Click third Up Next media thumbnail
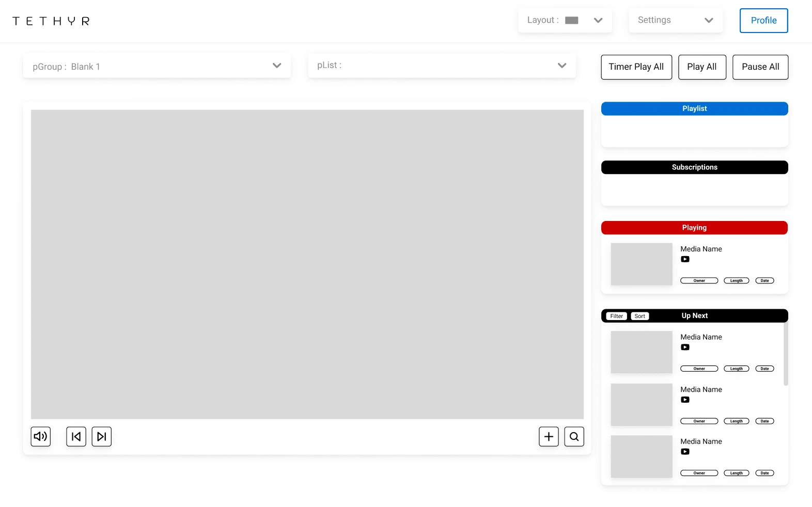This screenshot has height=507, width=812. 642,456
